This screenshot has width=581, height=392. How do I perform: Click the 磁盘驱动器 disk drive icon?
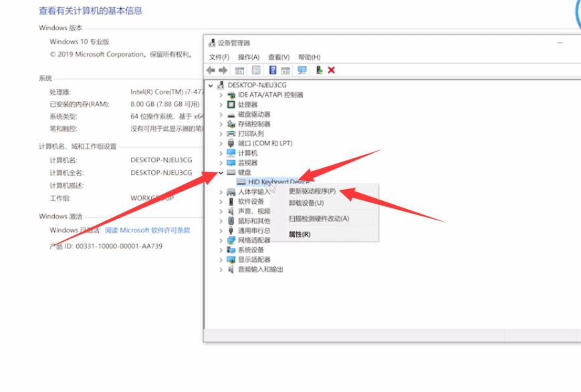click(231, 114)
